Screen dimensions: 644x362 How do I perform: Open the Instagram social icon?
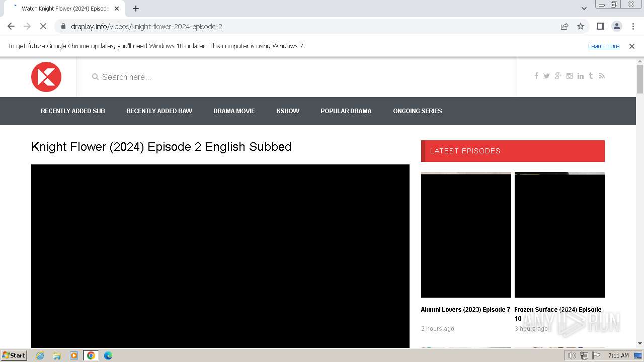[x=570, y=76]
